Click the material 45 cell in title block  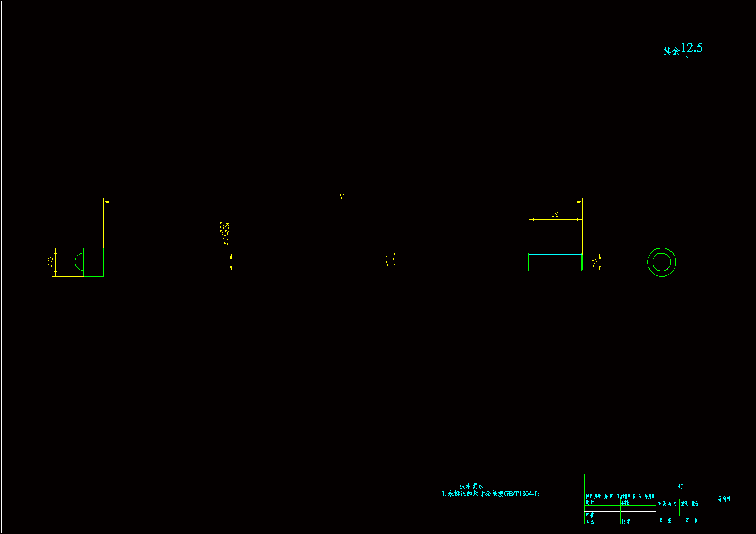coord(680,486)
